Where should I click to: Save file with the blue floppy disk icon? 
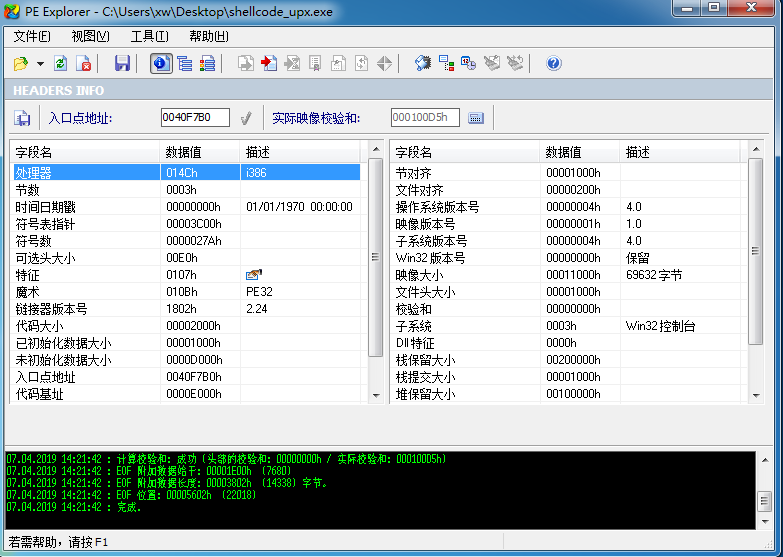(122, 63)
